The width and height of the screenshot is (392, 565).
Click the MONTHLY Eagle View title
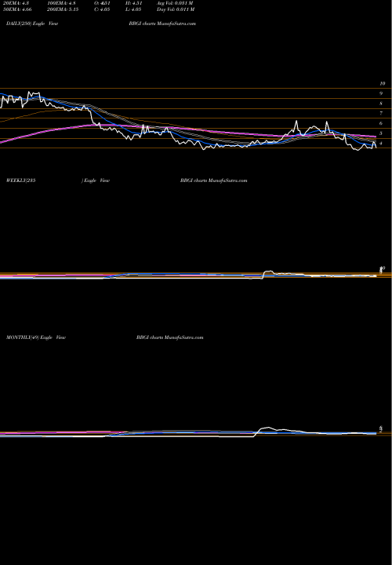click(x=35, y=337)
